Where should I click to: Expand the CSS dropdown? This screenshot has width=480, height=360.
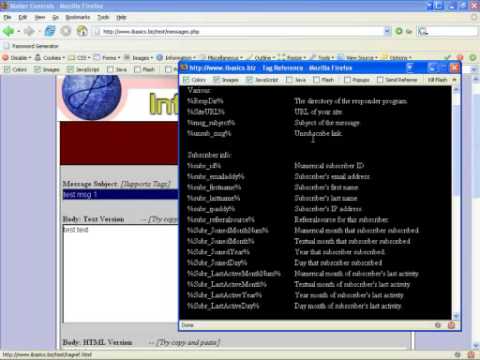point(79,58)
